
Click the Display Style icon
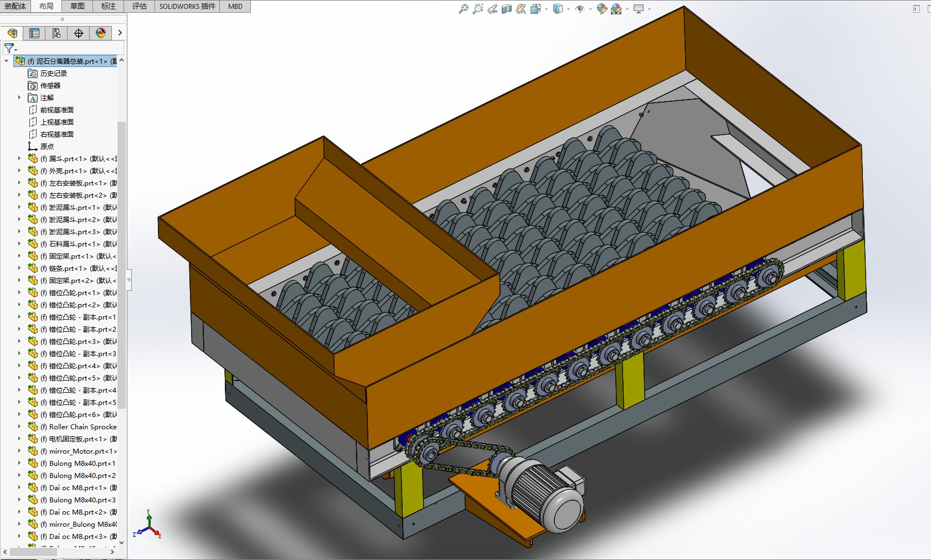pos(558,9)
